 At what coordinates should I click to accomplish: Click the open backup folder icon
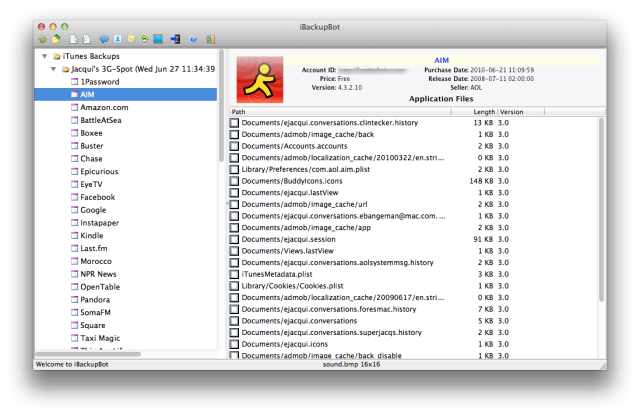coord(56,39)
